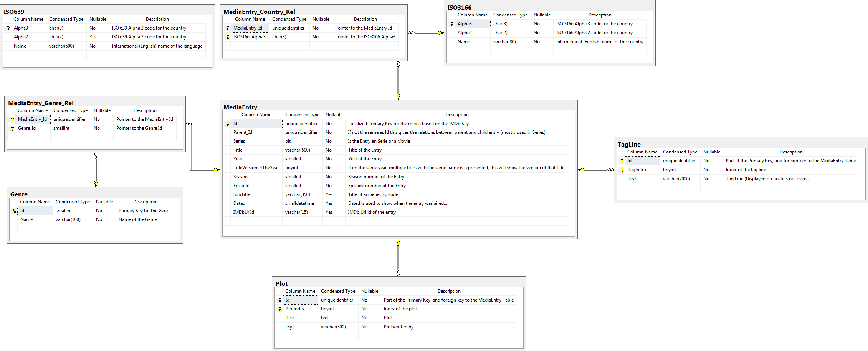This screenshot has width=868, height=351.
Task: Click the key icon next to ISO3166_Alpha3 column
Action: point(228,37)
